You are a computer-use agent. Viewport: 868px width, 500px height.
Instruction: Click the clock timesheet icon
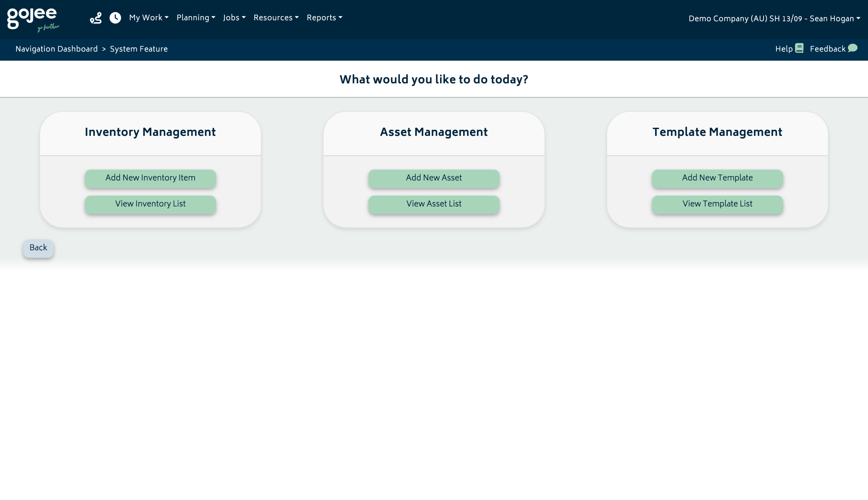point(115,18)
